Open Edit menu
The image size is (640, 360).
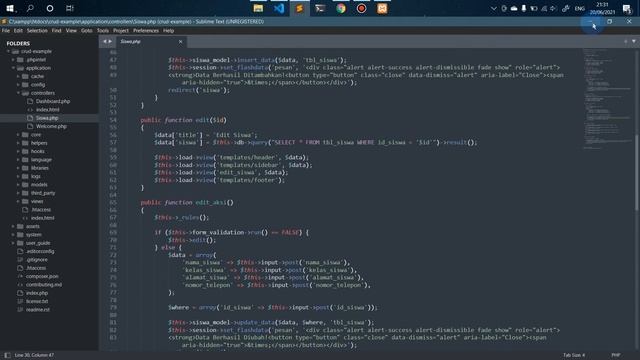coord(18,31)
